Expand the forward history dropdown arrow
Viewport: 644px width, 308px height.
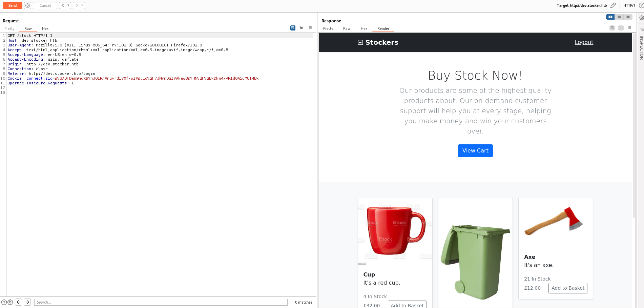tap(82, 5)
